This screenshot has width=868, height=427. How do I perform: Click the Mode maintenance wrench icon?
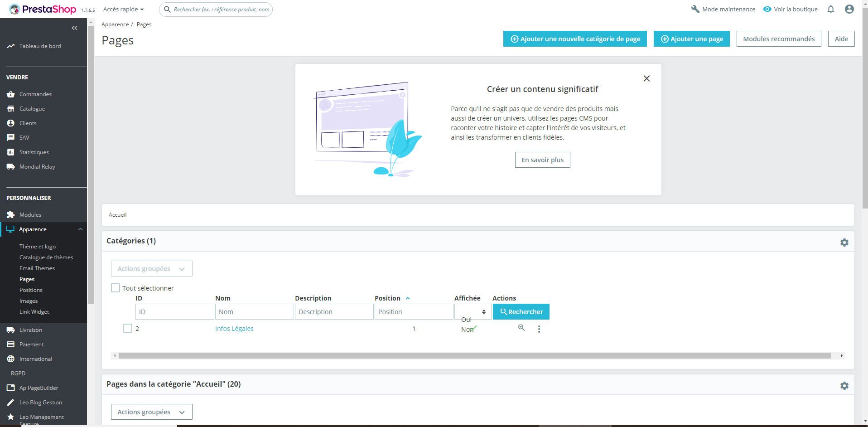[695, 9]
